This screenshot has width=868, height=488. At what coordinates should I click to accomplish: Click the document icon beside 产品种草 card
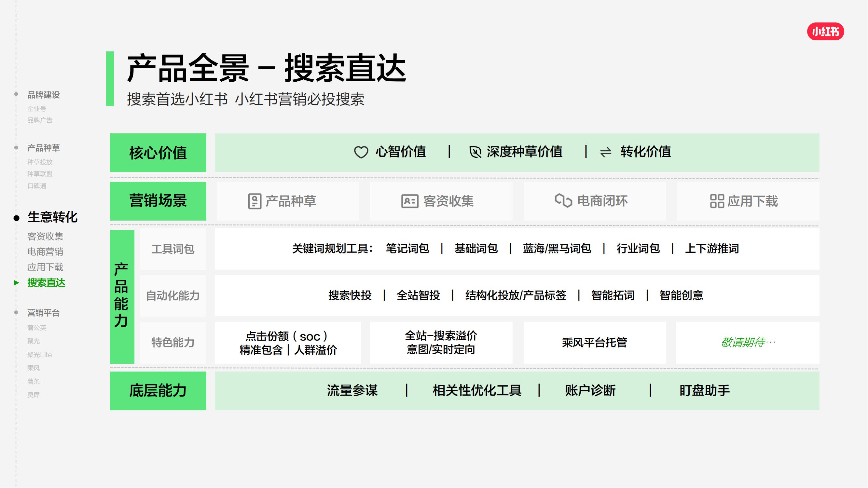coord(255,201)
